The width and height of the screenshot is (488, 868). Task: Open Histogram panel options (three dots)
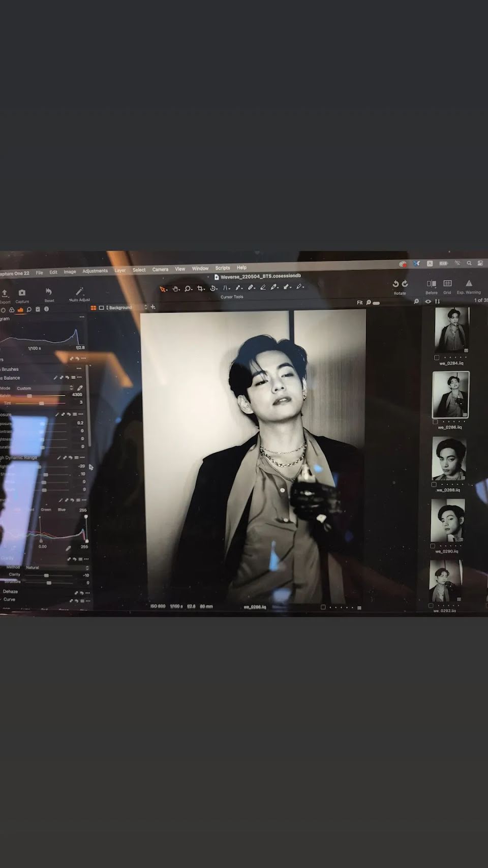point(82,317)
